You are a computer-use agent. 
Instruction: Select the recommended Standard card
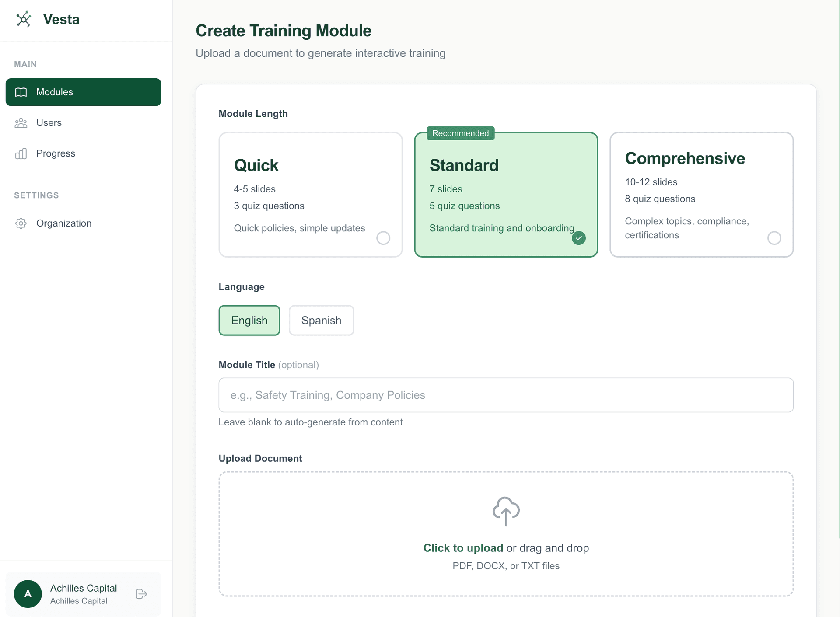pyautogui.click(x=506, y=195)
